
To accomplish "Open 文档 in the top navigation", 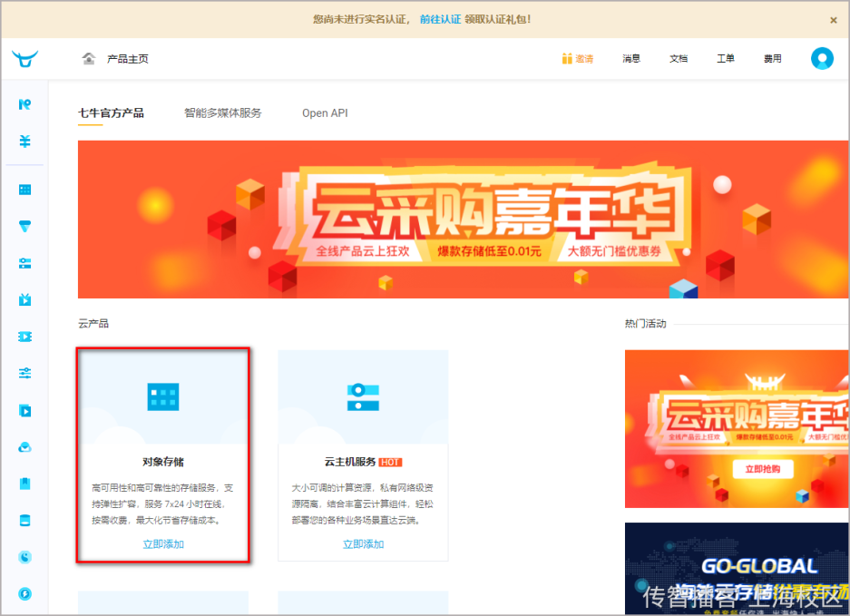I will [679, 59].
